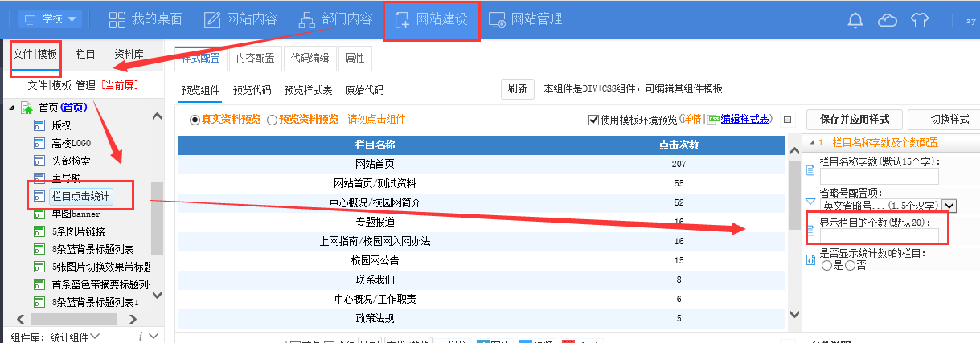980x343 pixels.
Task: Select the 预览资料预览 radio button
Action: coord(272,120)
